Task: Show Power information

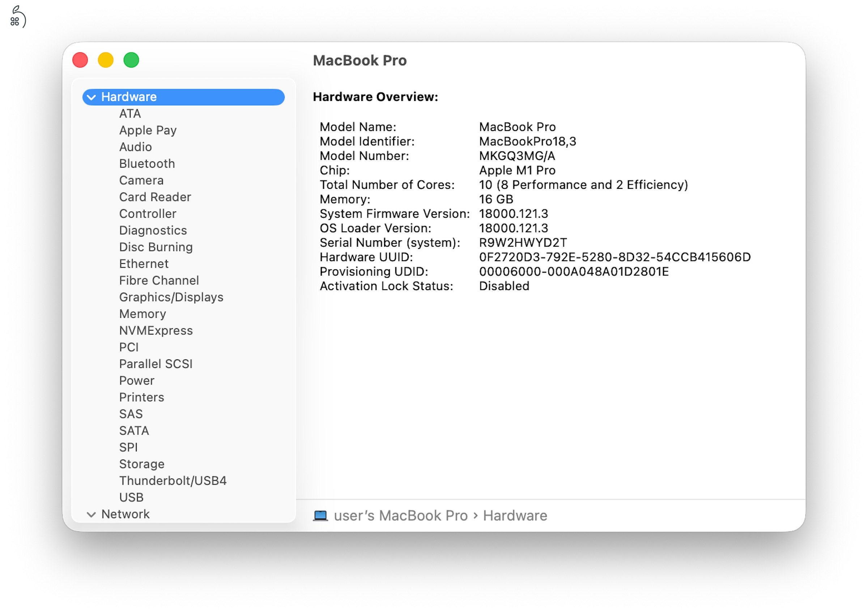Action: click(137, 380)
